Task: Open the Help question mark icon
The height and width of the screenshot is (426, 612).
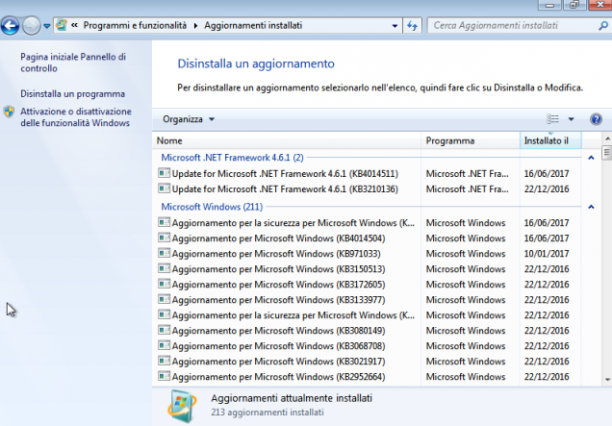Action: [596, 119]
